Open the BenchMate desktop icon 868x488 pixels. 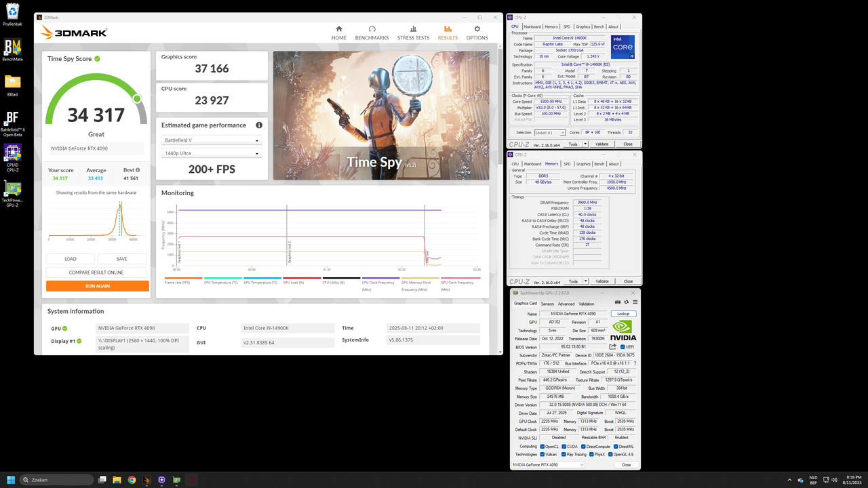[12, 50]
